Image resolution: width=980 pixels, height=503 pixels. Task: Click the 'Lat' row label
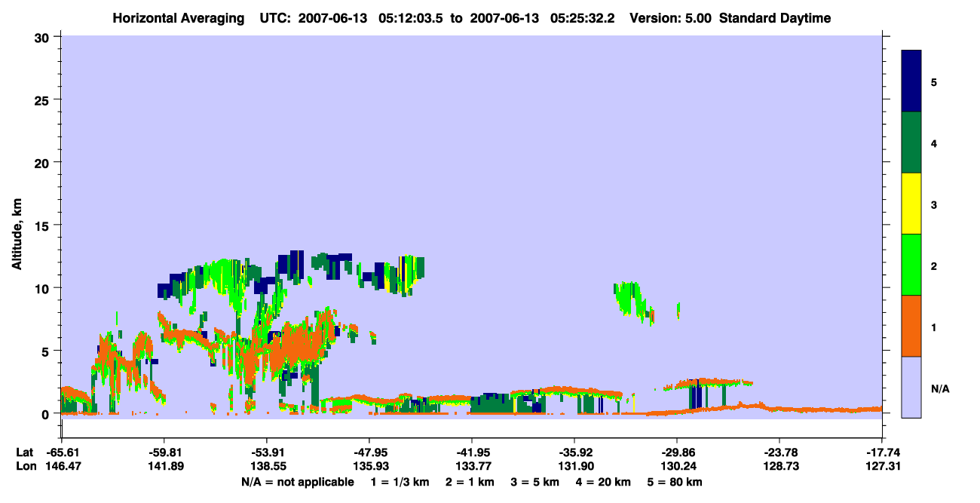click(24, 452)
